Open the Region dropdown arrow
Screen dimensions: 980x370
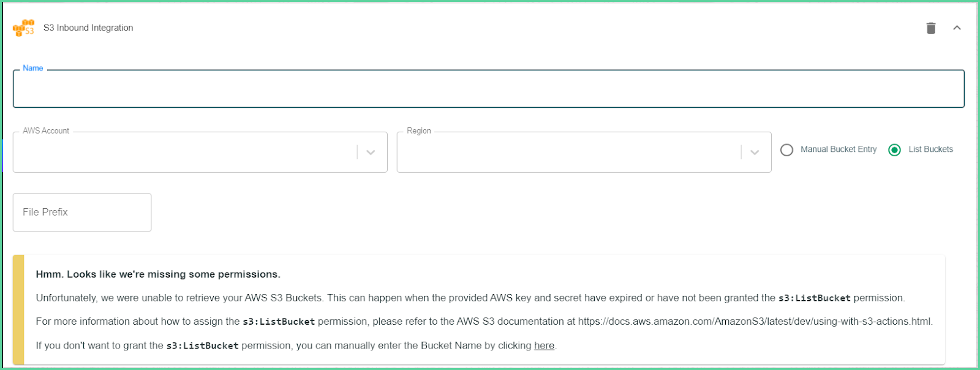755,153
